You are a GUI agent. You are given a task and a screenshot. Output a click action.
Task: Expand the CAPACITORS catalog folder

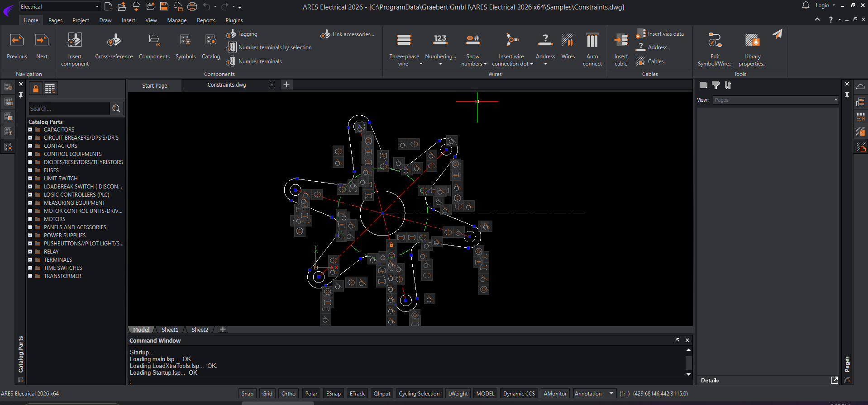tap(30, 130)
